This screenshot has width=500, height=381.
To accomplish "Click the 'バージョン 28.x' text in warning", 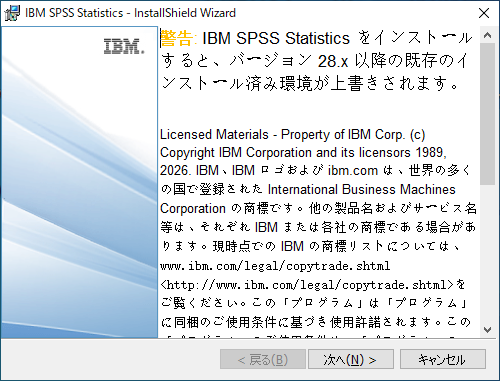I will point(289,61).
